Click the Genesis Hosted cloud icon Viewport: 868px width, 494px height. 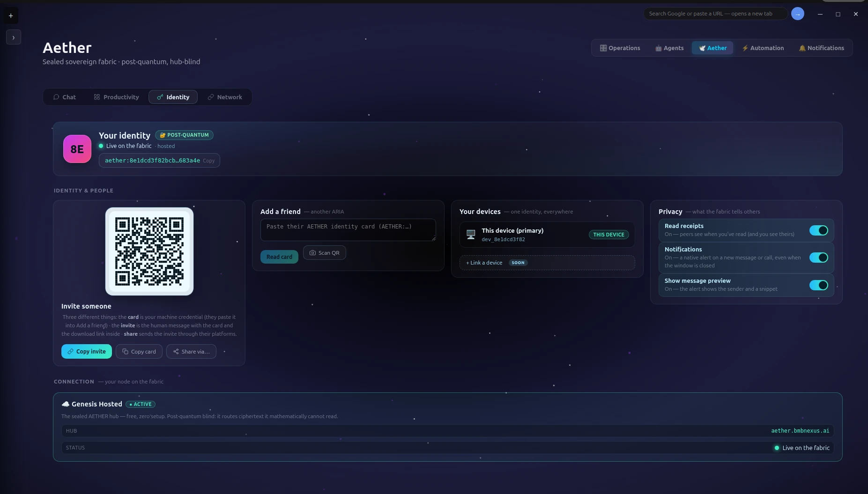(x=66, y=404)
